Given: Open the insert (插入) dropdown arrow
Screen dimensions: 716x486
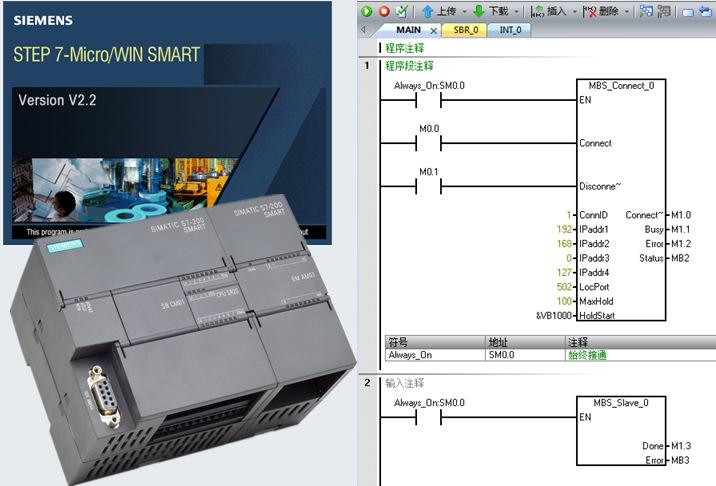Looking at the screenshot, I should click(574, 12).
